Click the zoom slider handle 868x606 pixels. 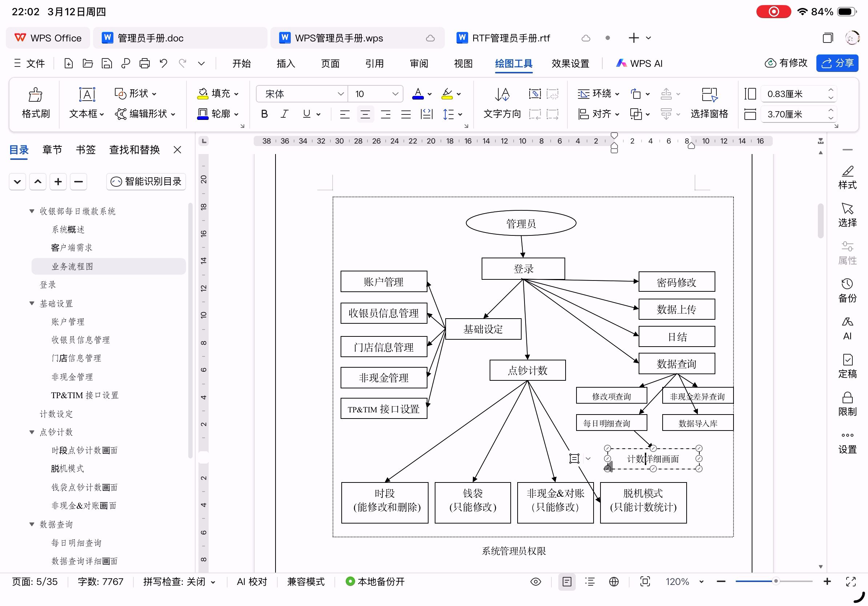(775, 581)
